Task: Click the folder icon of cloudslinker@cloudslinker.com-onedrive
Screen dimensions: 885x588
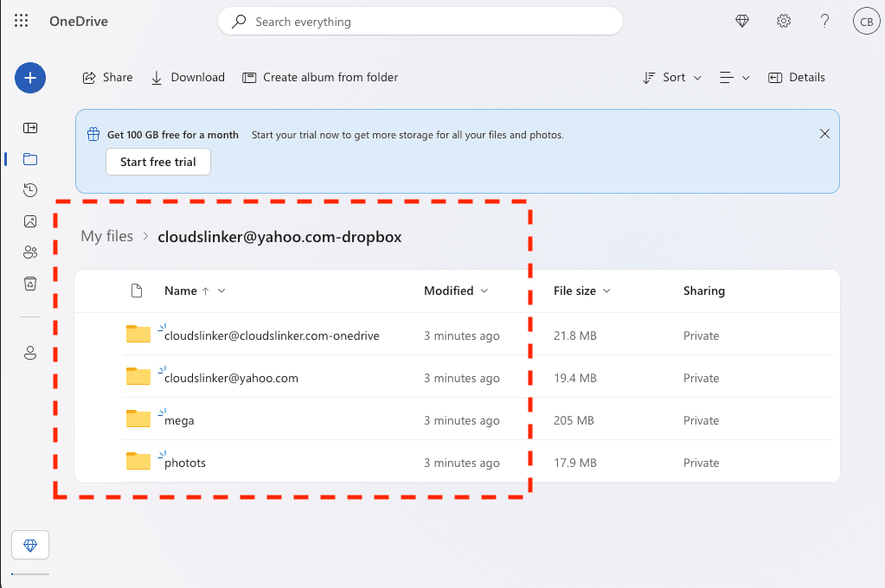Action: [138, 334]
